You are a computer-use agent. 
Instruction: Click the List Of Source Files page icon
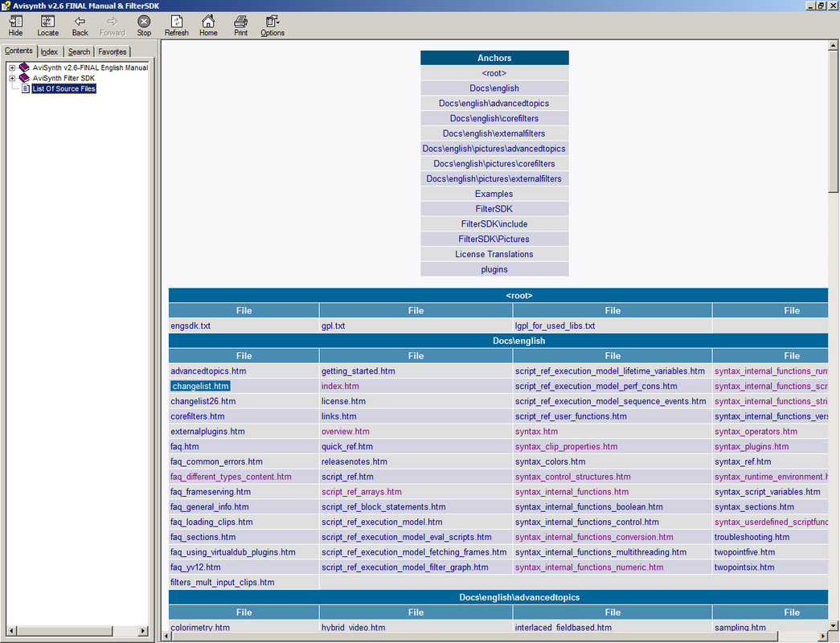(x=25, y=88)
